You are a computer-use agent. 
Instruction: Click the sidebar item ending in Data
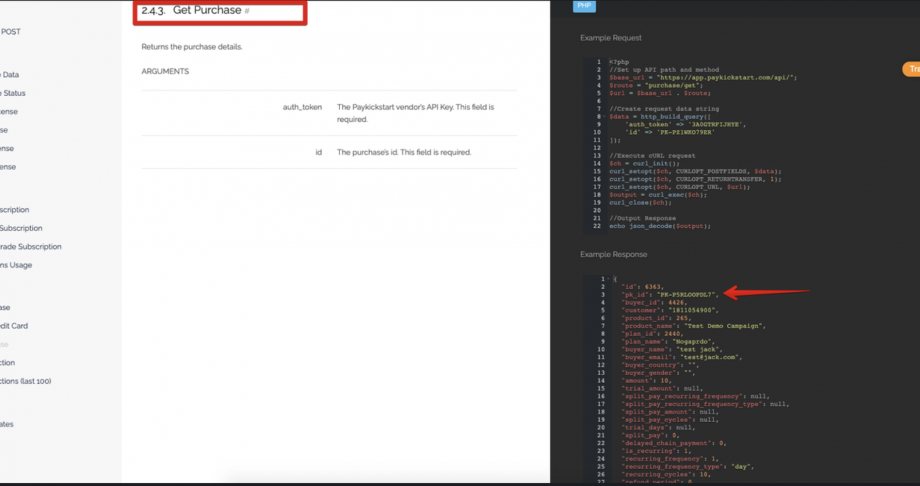10,74
